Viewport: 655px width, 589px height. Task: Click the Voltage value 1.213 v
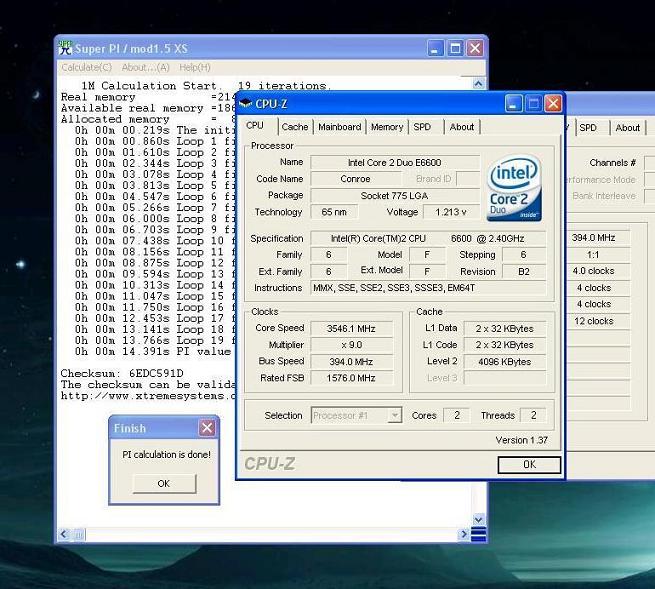click(x=451, y=212)
